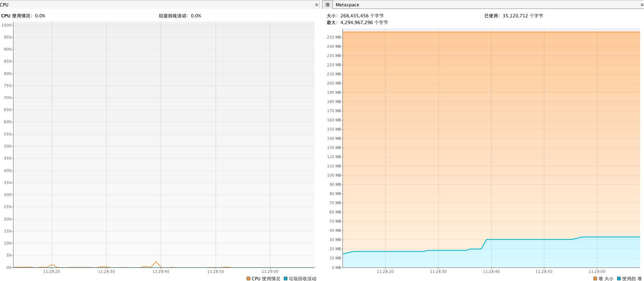Viewport: 644px width, 281px height.
Task: Click the CPU panel title label
Action: coord(4,5)
